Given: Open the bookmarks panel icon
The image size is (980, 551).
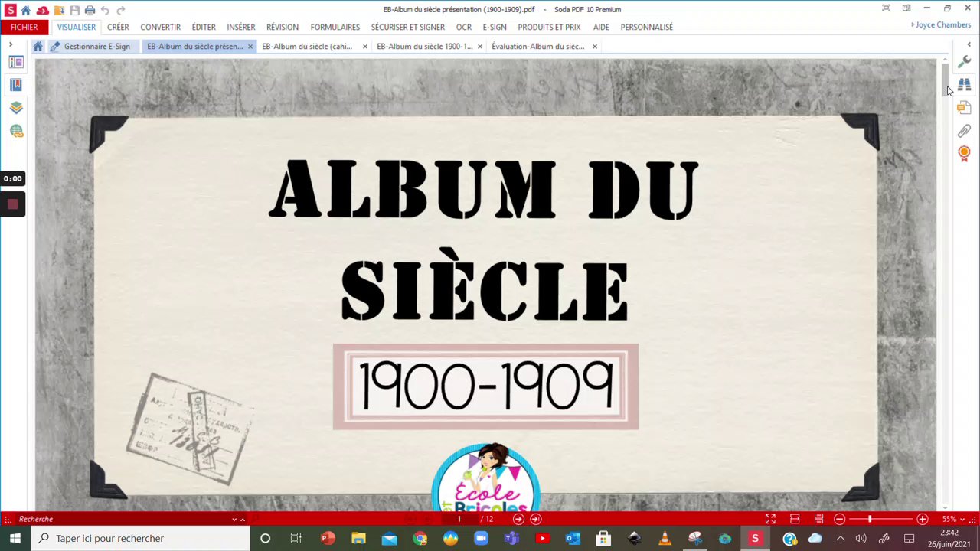Looking at the screenshot, I should click(x=16, y=85).
